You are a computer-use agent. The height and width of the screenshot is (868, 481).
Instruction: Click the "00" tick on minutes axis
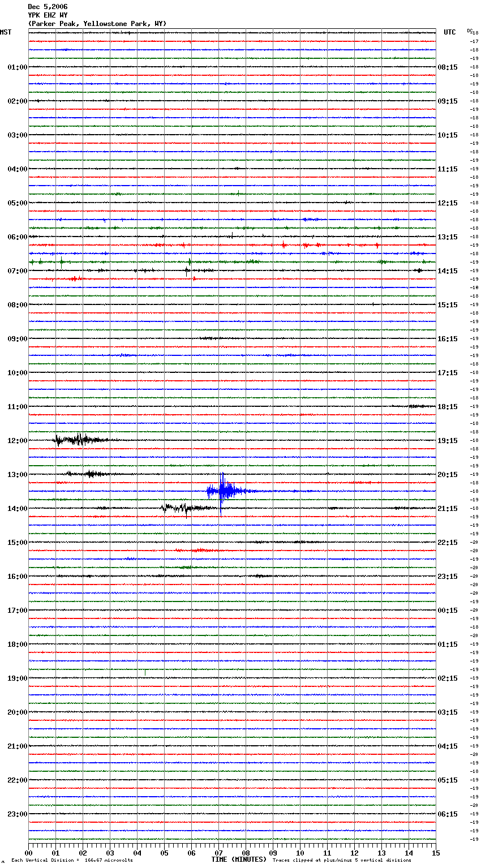tap(28, 853)
